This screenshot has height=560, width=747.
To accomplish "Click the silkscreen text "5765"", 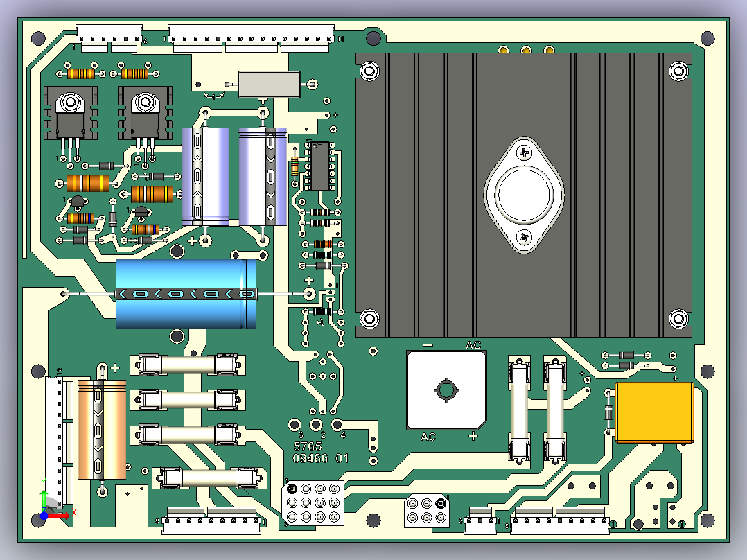I will (x=307, y=446).
